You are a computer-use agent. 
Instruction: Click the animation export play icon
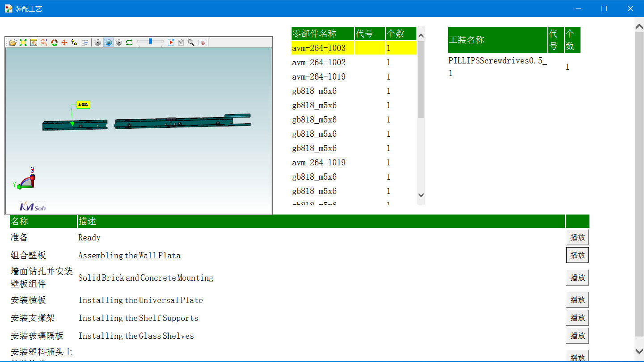[171, 42]
